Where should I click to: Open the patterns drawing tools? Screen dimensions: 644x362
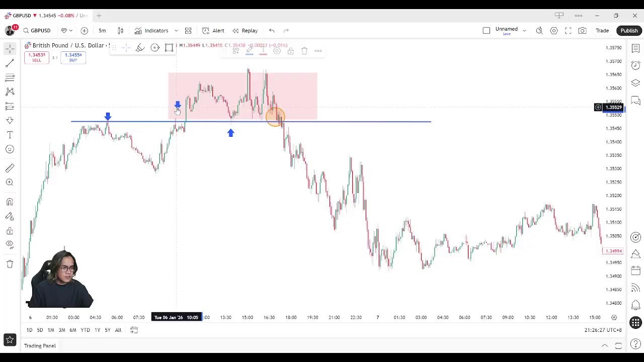click(10, 92)
